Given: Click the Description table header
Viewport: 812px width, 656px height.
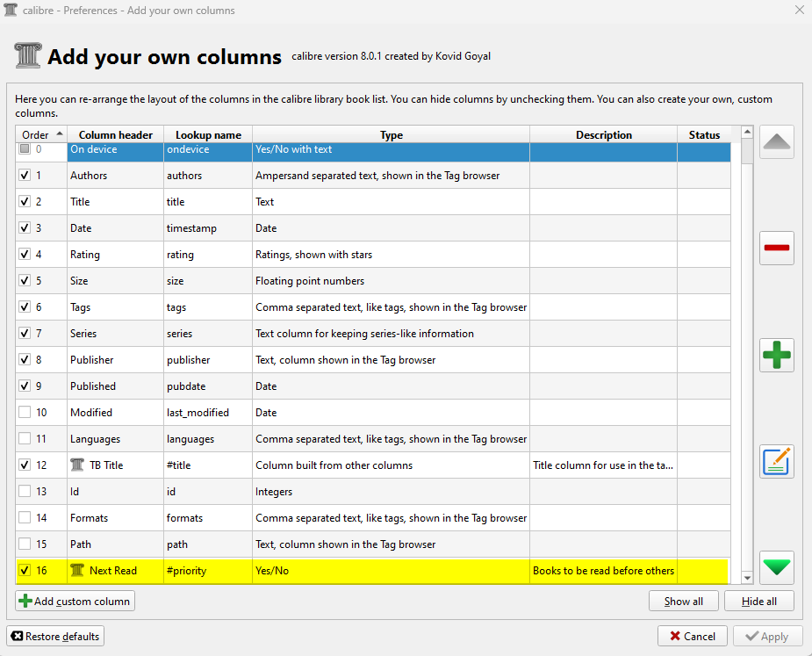Looking at the screenshot, I should click(604, 134).
